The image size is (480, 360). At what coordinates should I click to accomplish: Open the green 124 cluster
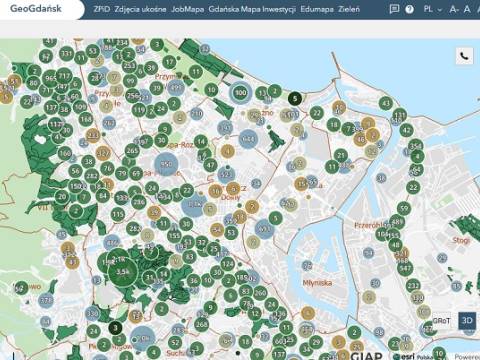pyautogui.click(x=227, y=264)
